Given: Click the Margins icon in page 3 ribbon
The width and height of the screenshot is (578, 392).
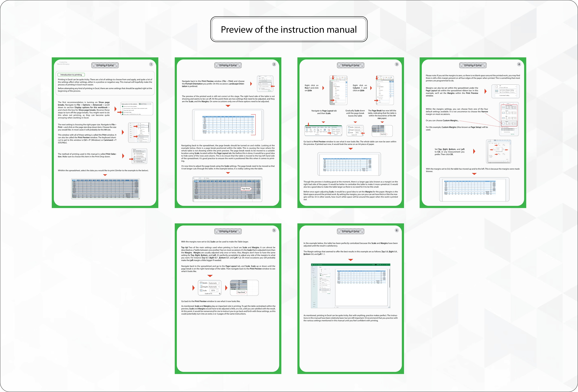Looking at the screenshot, I should [307, 130].
